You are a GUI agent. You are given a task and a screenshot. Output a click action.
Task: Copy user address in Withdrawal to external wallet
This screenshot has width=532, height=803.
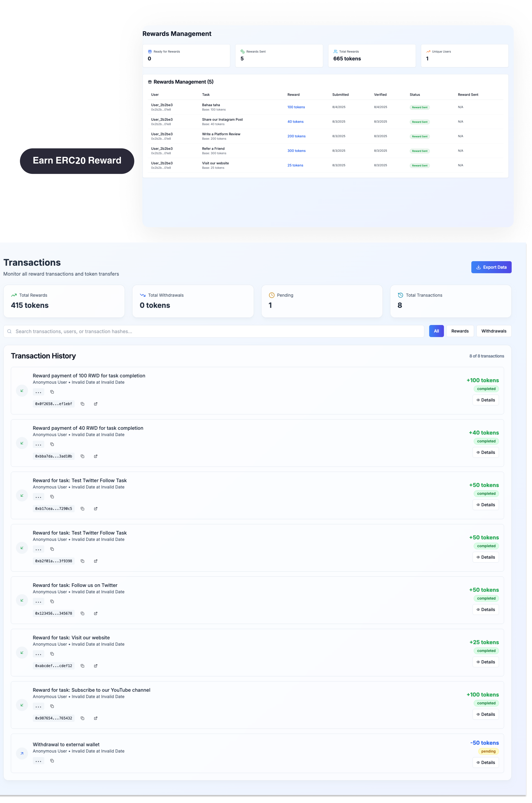click(52, 761)
